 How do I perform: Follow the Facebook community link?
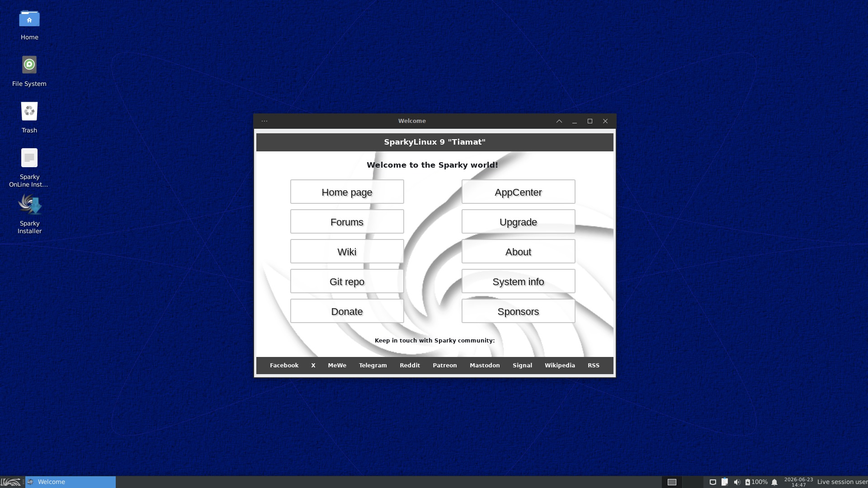point(284,366)
